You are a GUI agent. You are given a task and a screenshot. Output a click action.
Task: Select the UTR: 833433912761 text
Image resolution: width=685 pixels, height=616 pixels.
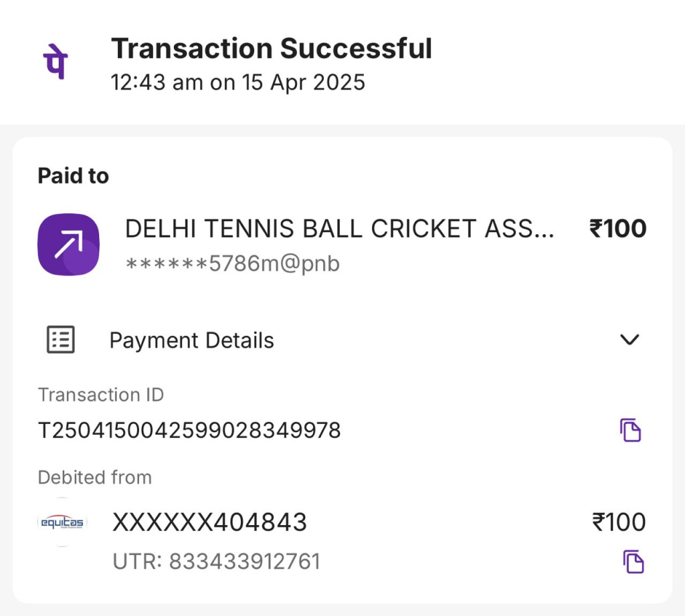(x=216, y=561)
